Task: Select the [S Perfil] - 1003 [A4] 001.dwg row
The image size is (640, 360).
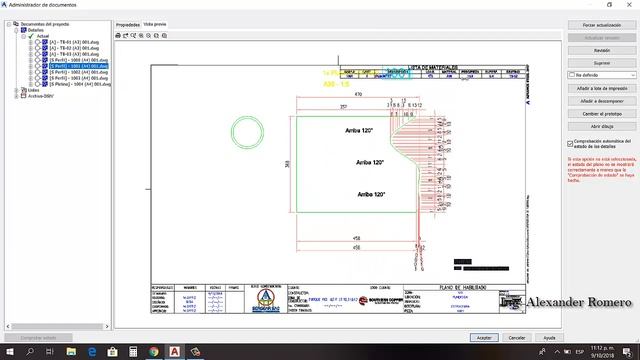Action: [78, 78]
